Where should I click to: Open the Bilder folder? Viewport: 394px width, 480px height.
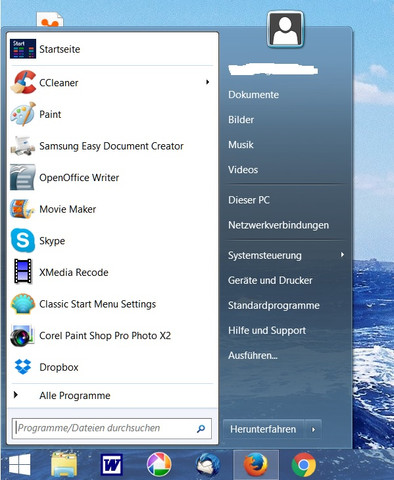coord(241,120)
